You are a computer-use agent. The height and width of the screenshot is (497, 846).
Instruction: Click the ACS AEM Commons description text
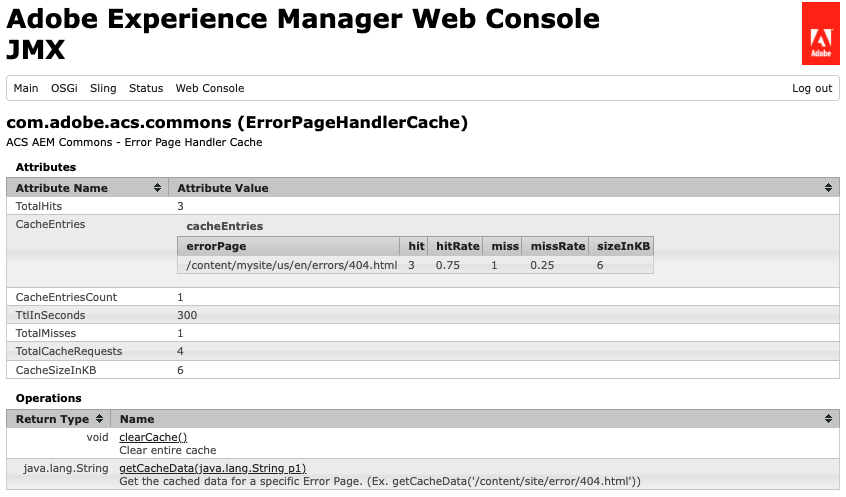pyautogui.click(x=134, y=142)
